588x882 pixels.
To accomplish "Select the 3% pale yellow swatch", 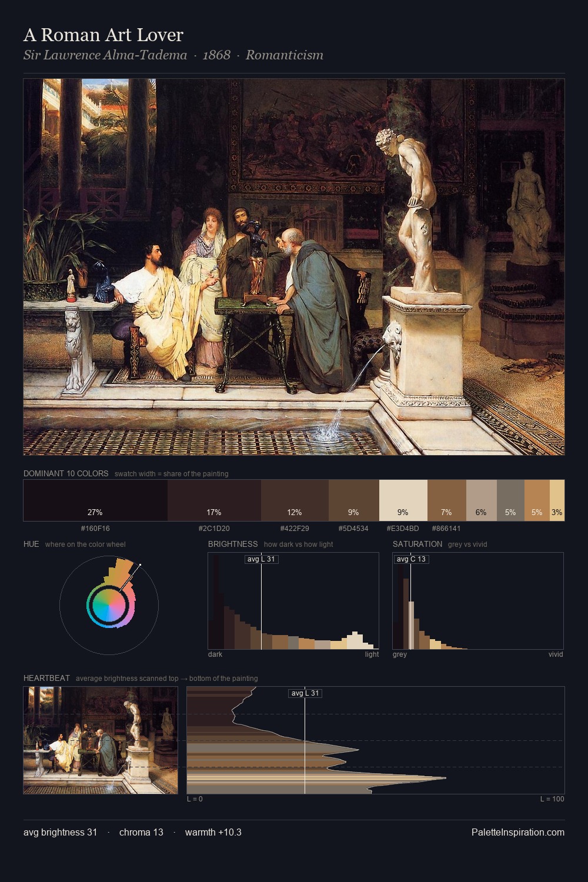I will (x=557, y=500).
